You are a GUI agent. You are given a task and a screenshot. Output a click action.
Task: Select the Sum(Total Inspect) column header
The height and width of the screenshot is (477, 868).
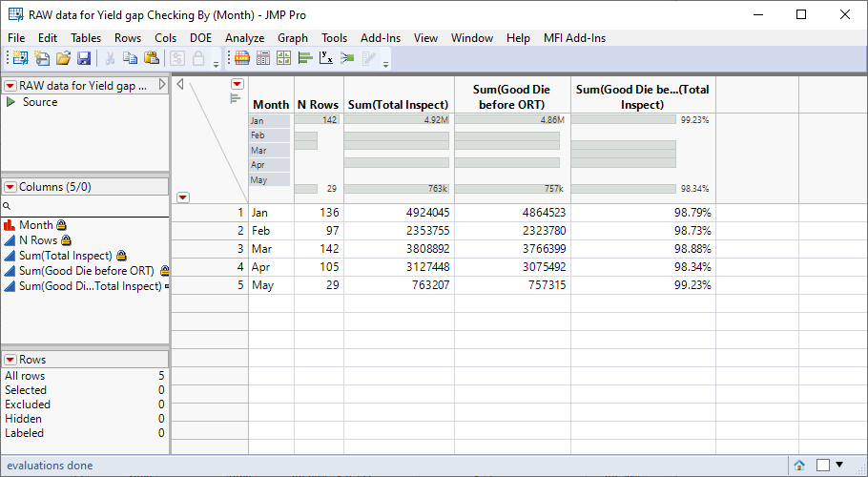tap(398, 105)
